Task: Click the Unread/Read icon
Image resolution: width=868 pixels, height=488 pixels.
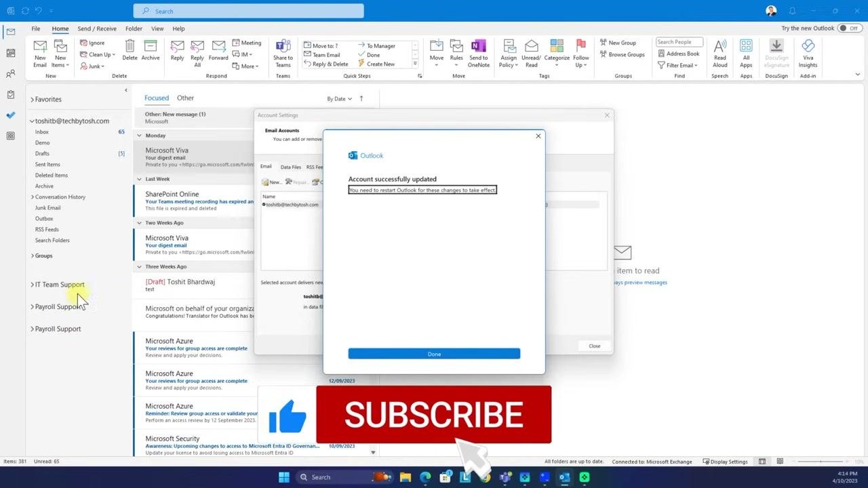Action: [532, 54]
